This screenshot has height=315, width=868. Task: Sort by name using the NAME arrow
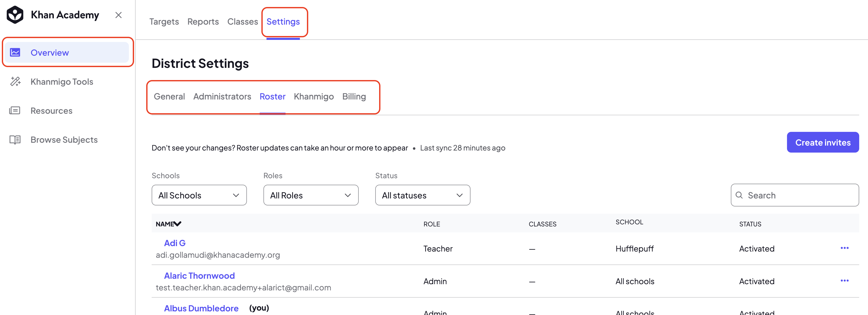[178, 224]
